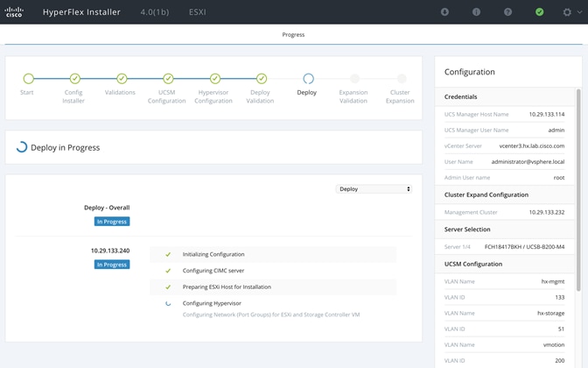Click the VLAN ID 133 value
The width and height of the screenshot is (588, 368).
click(x=559, y=297)
